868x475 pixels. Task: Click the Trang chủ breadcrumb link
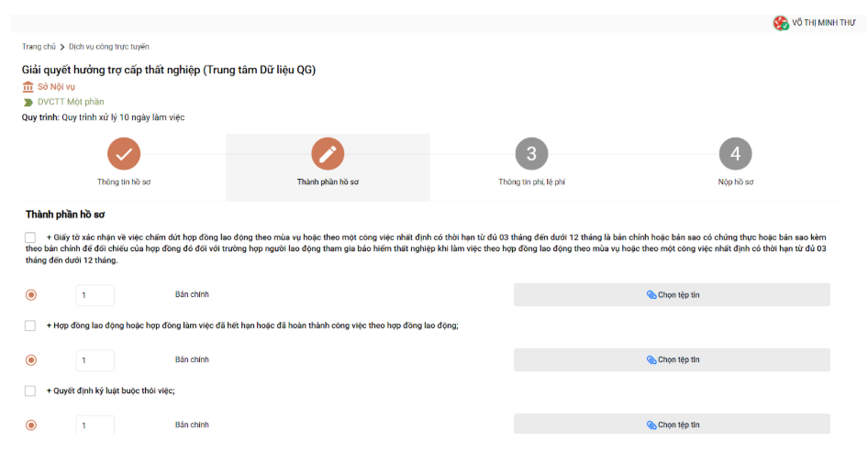(39, 47)
